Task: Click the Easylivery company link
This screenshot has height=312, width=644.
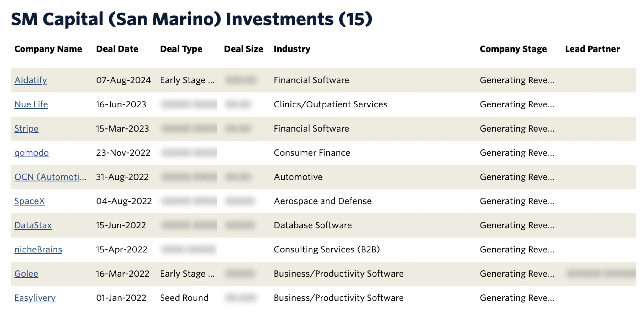Action: coord(35,298)
